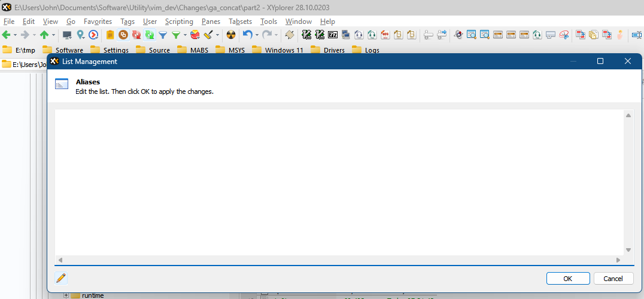
Task: Click the blue filter funnel icon
Action: [x=162, y=35]
